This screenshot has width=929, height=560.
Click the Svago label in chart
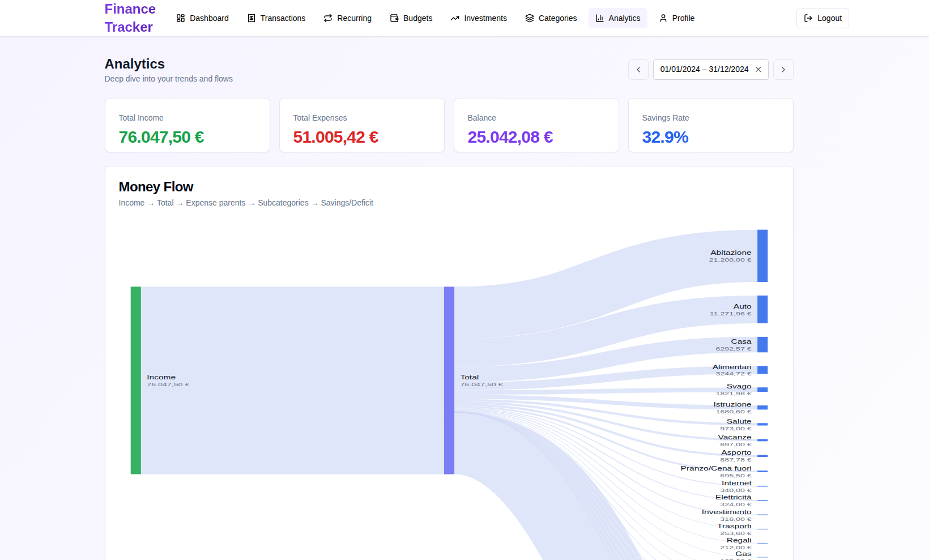(x=739, y=386)
